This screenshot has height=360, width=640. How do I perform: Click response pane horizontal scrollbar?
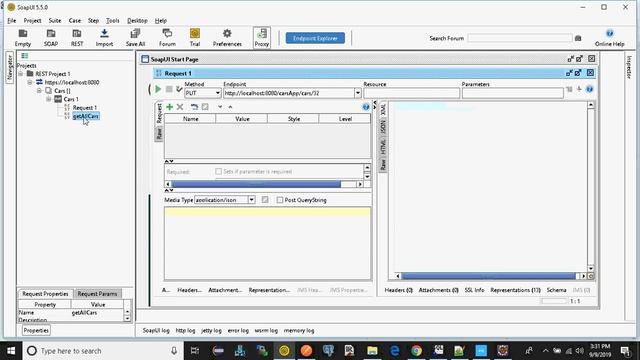[x=490, y=276]
